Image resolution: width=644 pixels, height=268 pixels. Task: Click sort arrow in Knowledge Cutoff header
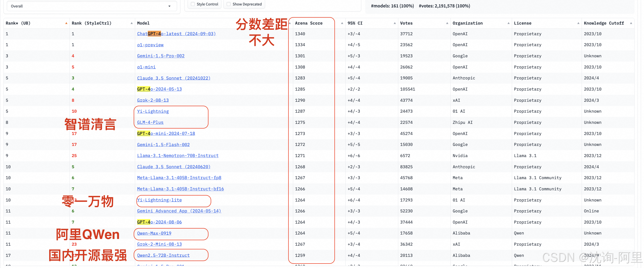(631, 23)
